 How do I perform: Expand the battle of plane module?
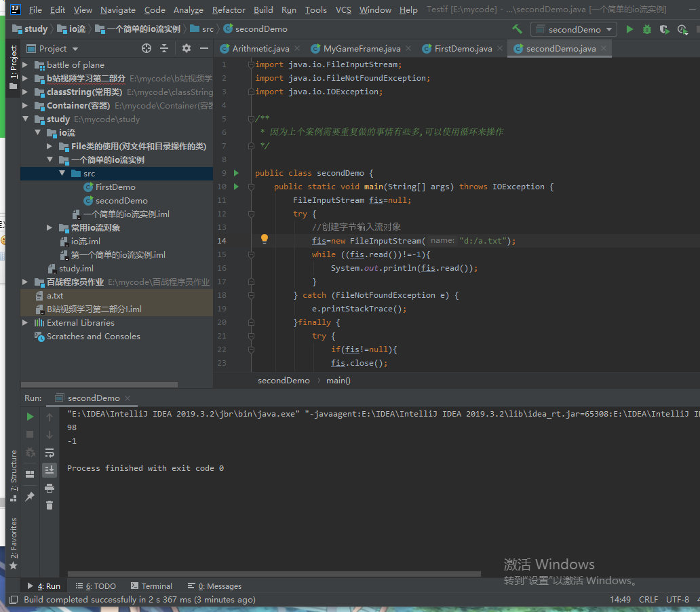click(26, 64)
